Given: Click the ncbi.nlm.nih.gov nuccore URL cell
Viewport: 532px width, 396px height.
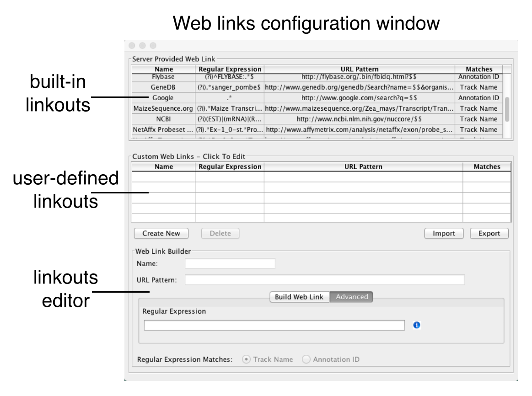Looking at the screenshot, I should pyautogui.click(x=359, y=119).
